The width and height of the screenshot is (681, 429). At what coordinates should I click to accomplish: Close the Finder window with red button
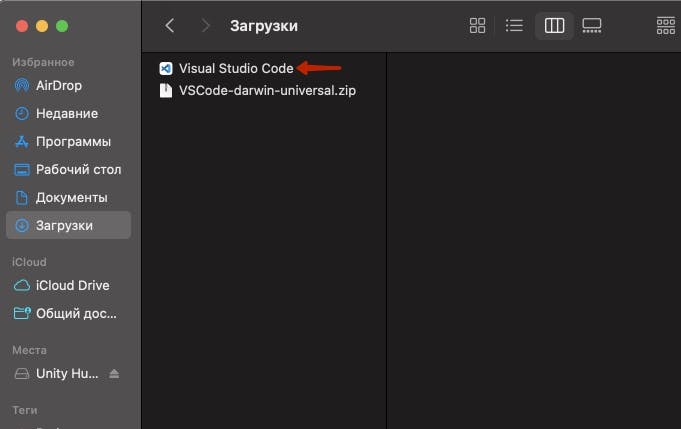pos(22,26)
